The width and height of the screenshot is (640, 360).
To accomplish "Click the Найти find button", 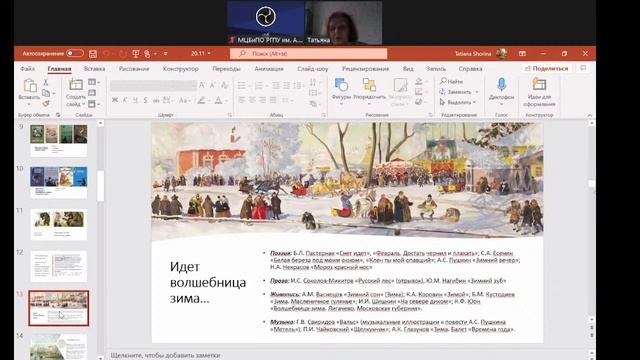I will [451, 81].
